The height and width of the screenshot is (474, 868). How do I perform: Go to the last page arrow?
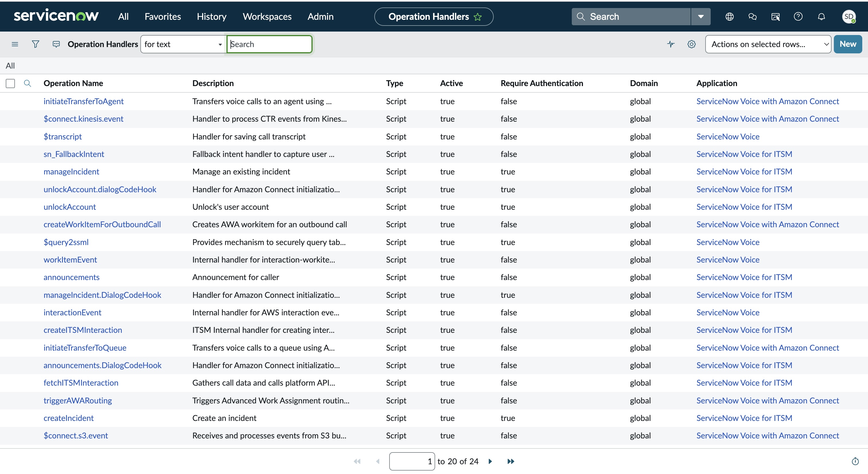[511, 461]
